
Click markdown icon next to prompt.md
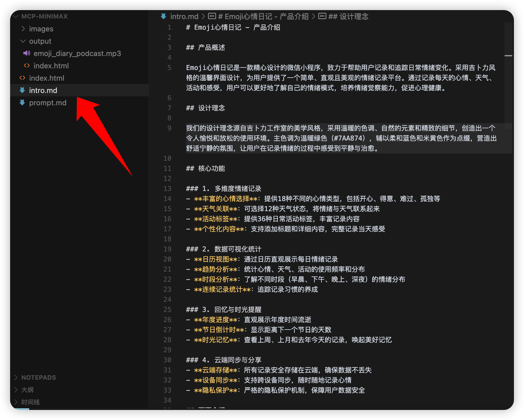click(x=22, y=102)
